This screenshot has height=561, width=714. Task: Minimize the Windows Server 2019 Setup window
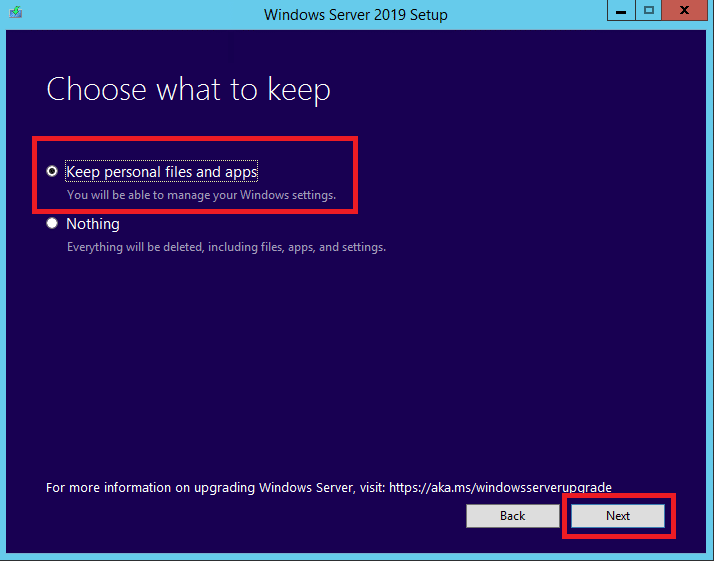point(621,10)
